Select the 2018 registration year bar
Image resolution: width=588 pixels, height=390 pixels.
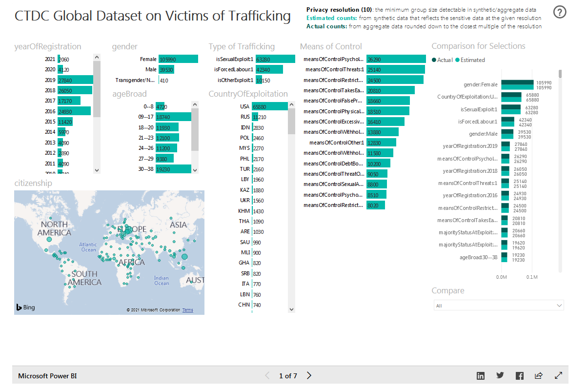coord(75,90)
